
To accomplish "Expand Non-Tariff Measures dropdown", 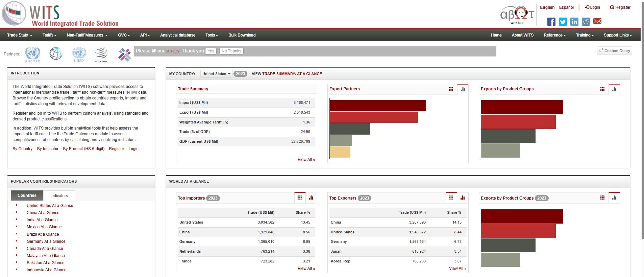I will coord(87,35).
